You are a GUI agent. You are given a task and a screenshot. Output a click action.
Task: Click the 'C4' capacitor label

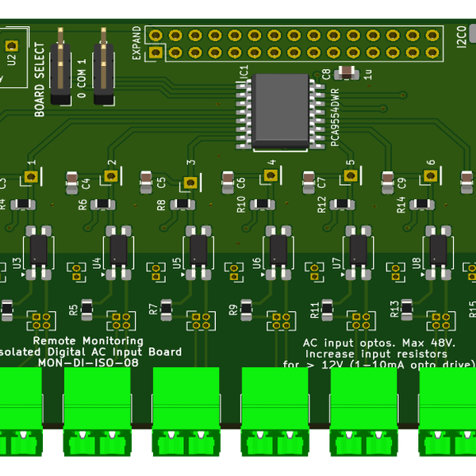(86, 184)
